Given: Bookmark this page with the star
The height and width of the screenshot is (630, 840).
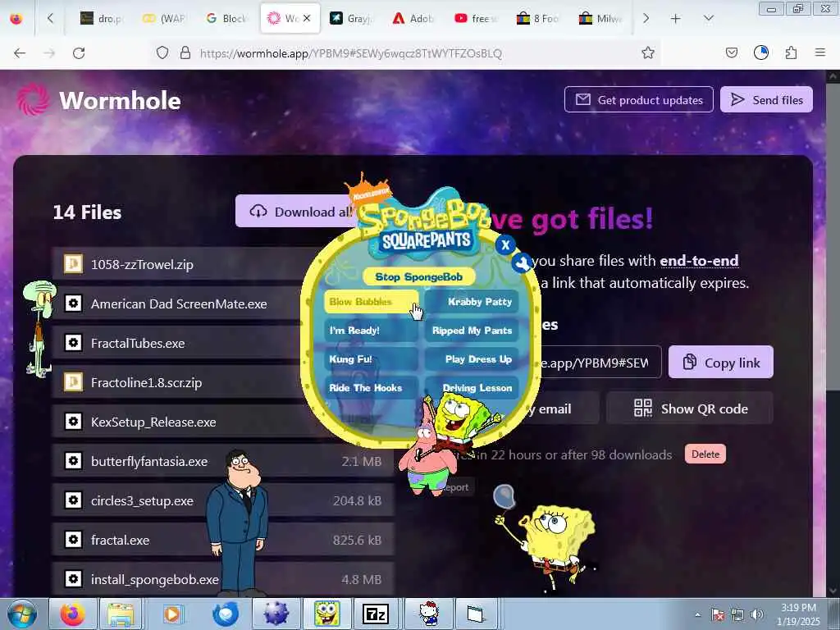Looking at the screenshot, I should (x=648, y=53).
